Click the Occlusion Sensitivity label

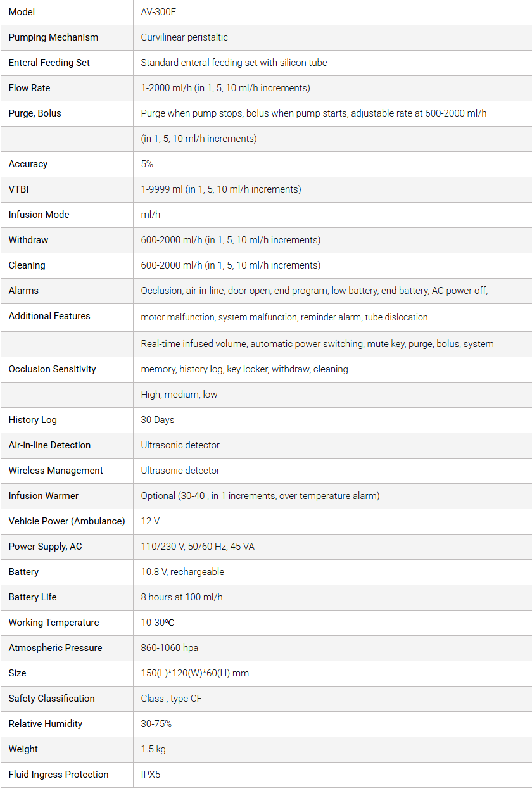52,369
